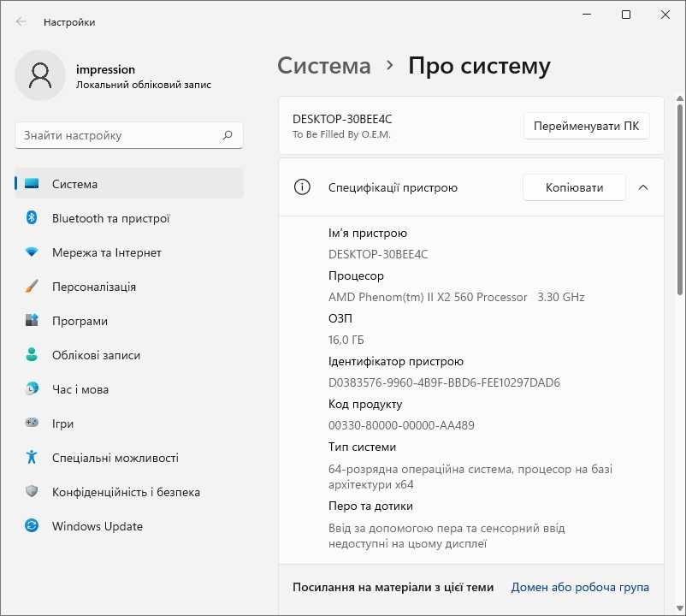Image resolution: width=686 pixels, height=616 pixels.
Task: Click the pen input unavailable description text
Action: point(446,536)
